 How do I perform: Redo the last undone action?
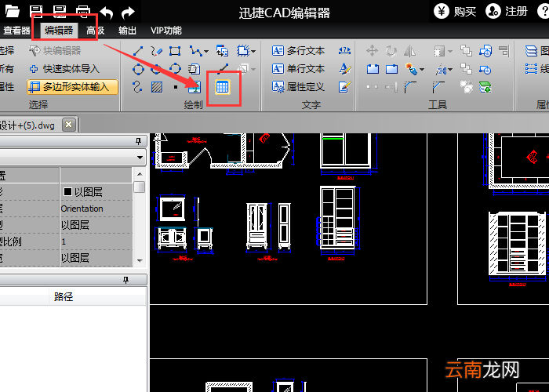[128, 13]
